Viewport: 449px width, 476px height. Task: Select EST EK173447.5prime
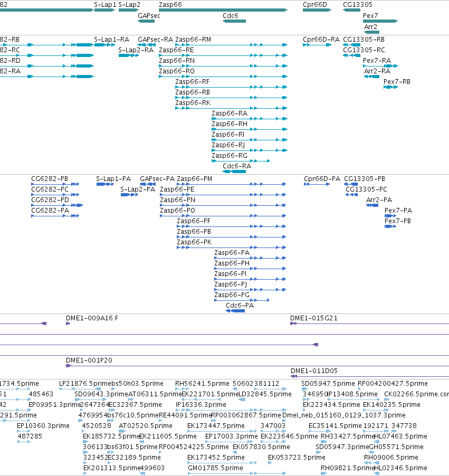tap(222, 431)
